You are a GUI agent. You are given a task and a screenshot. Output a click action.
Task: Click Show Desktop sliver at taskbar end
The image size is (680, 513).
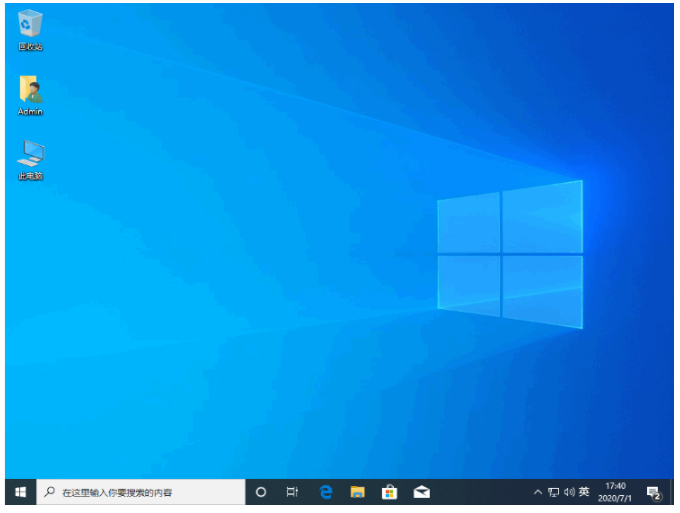(x=673, y=492)
